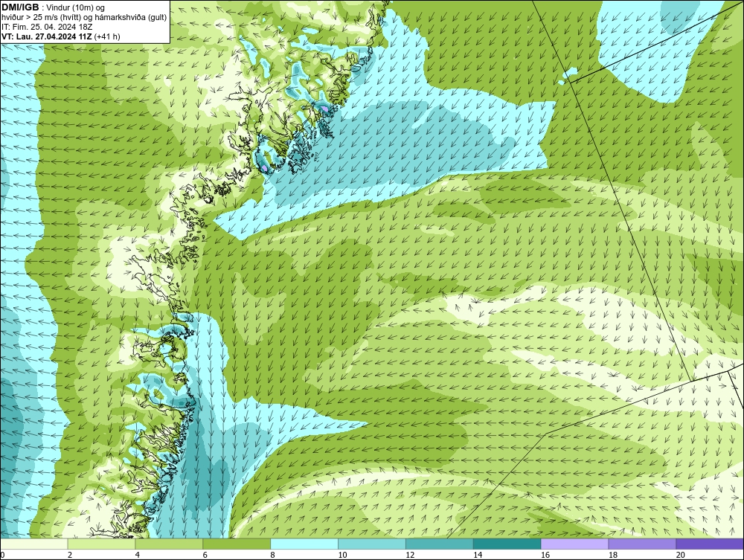Click the dark violet swatch above 20 m/s
Image resolution: width=744 pixels, height=560 pixels.
coord(710,544)
